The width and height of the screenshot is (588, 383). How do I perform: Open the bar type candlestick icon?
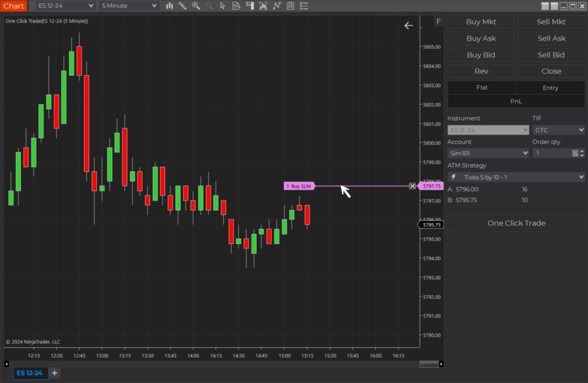[169, 6]
